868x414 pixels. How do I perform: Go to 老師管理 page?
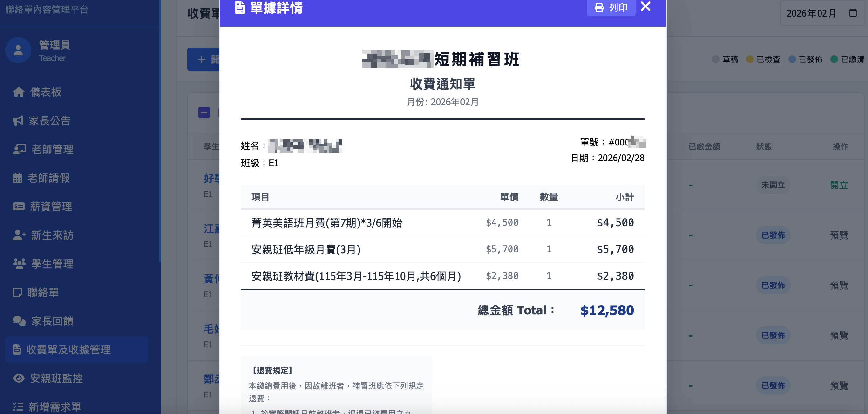[77, 149]
